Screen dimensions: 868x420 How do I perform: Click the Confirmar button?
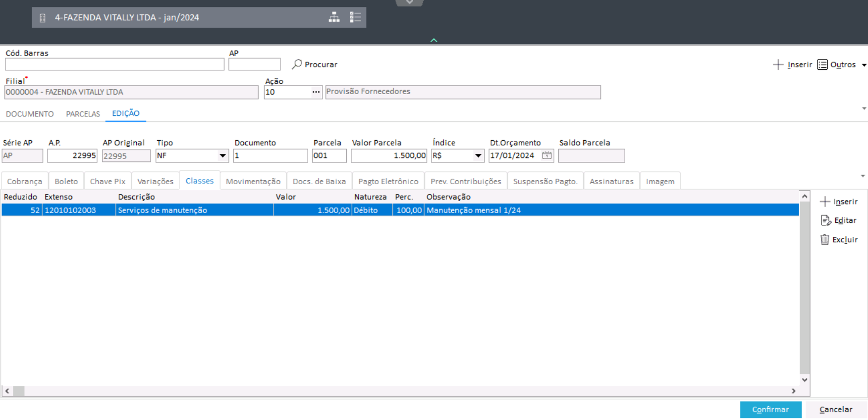pos(770,410)
